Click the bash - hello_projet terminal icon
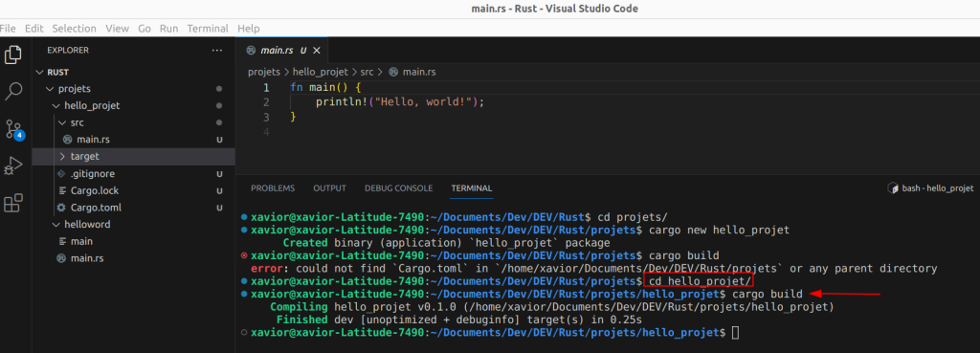 (x=893, y=188)
